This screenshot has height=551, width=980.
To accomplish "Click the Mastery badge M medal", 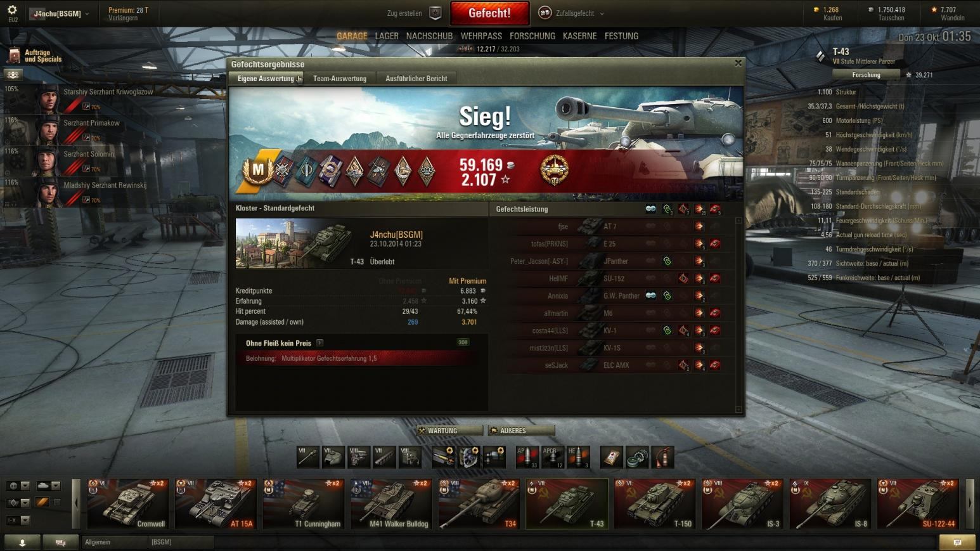I will pyautogui.click(x=258, y=169).
